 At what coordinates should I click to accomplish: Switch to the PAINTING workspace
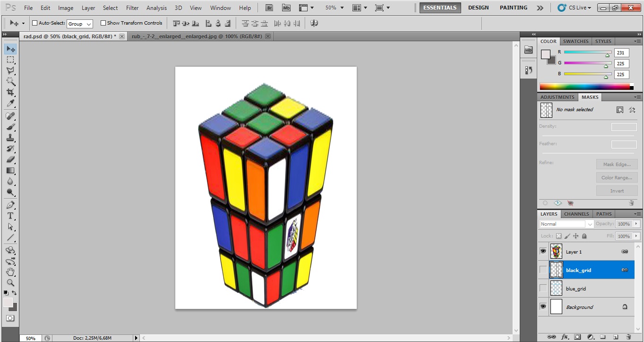[x=514, y=8]
